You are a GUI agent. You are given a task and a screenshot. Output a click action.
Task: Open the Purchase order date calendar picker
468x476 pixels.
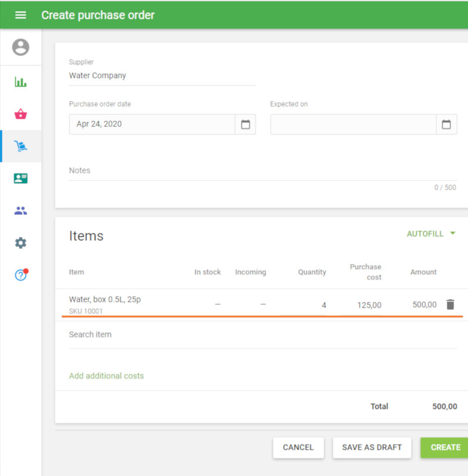pos(245,124)
